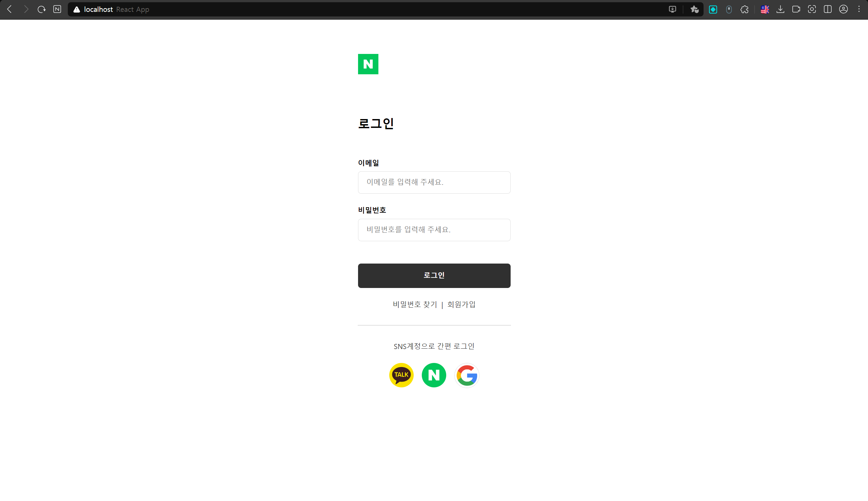Toggle the split view sidebar icon
Viewport: 868px width, 501px height.
click(x=827, y=9)
